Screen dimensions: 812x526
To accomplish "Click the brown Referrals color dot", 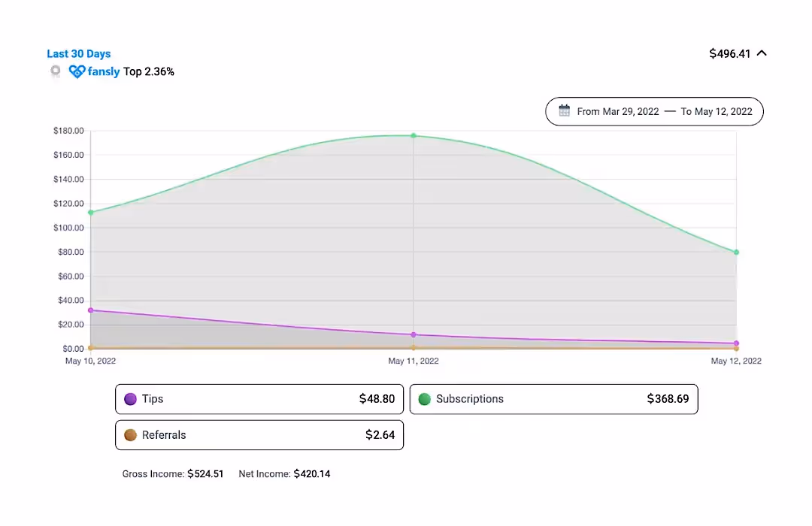I will [131, 435].
